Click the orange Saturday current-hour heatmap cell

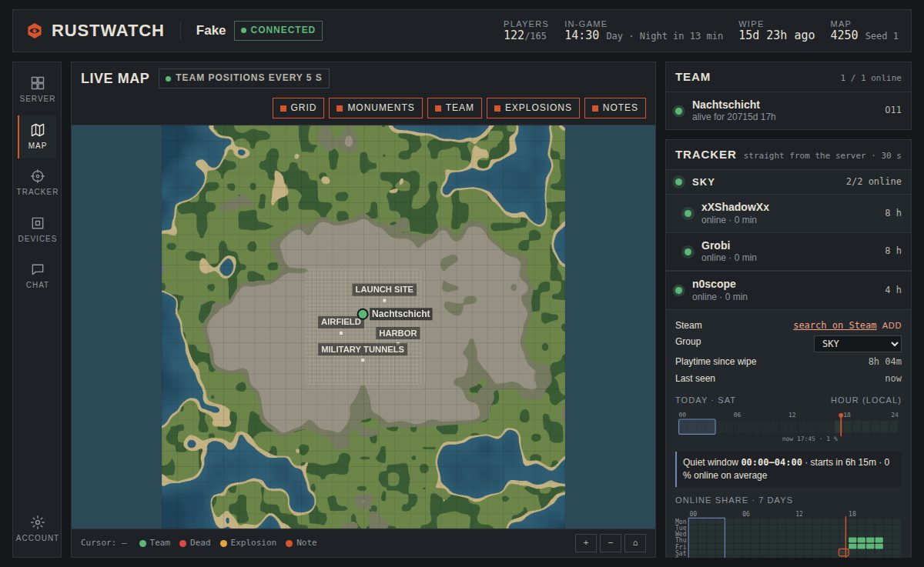point(843,552)
